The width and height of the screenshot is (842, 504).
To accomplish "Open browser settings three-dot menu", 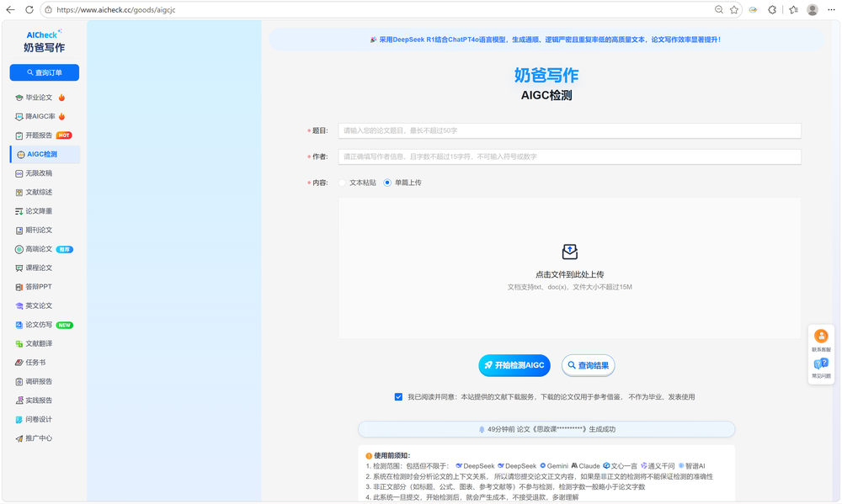I will click(831, 9).
